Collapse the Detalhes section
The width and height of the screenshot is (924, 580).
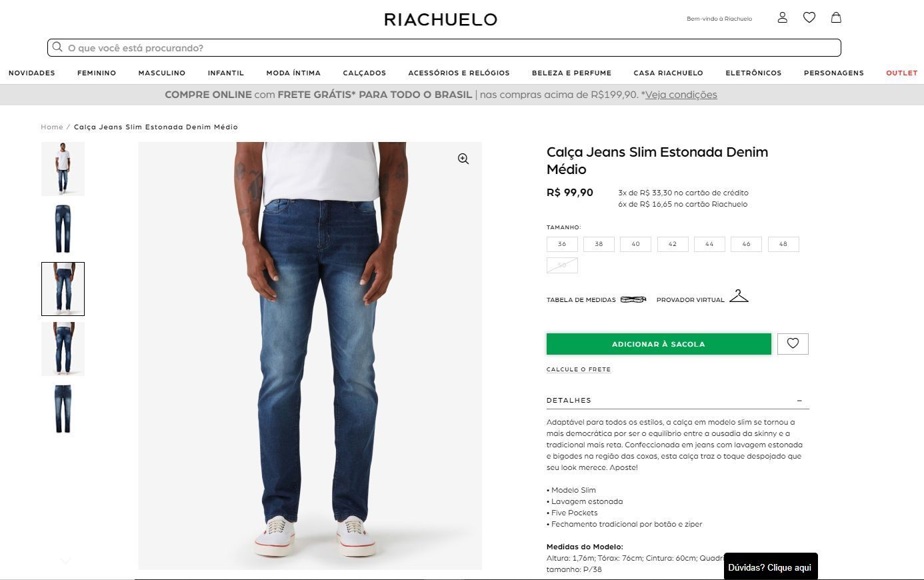click(799, 401)
